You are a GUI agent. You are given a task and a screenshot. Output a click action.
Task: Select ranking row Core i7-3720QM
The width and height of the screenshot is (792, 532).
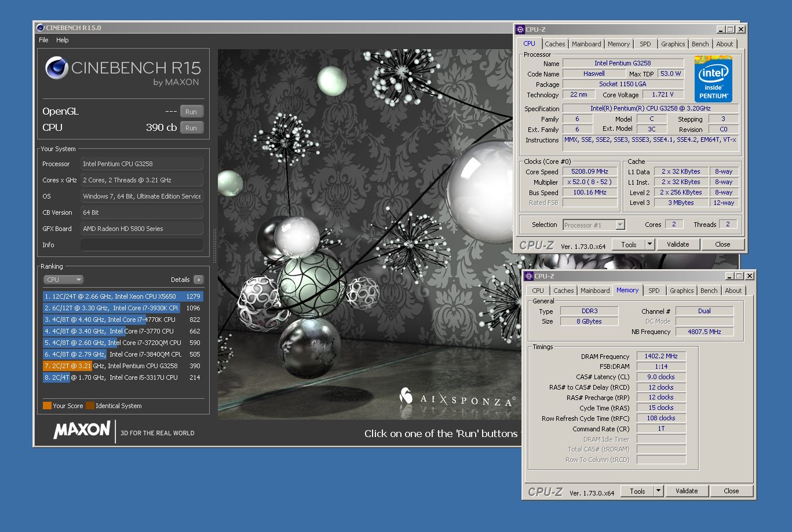tap(123, 343)
